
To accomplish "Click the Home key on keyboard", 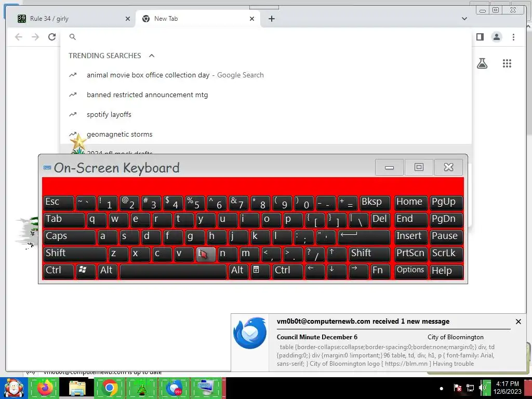I will (410, 203).
